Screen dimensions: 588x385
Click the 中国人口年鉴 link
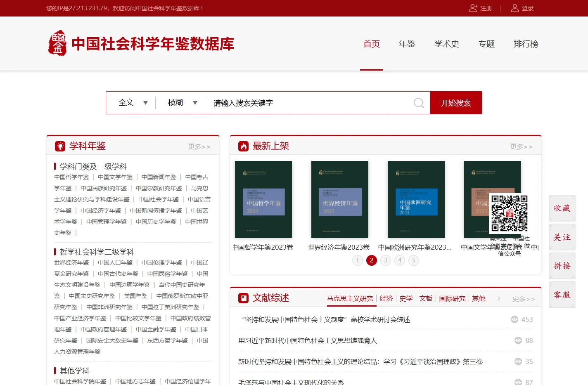coord(115,262)
